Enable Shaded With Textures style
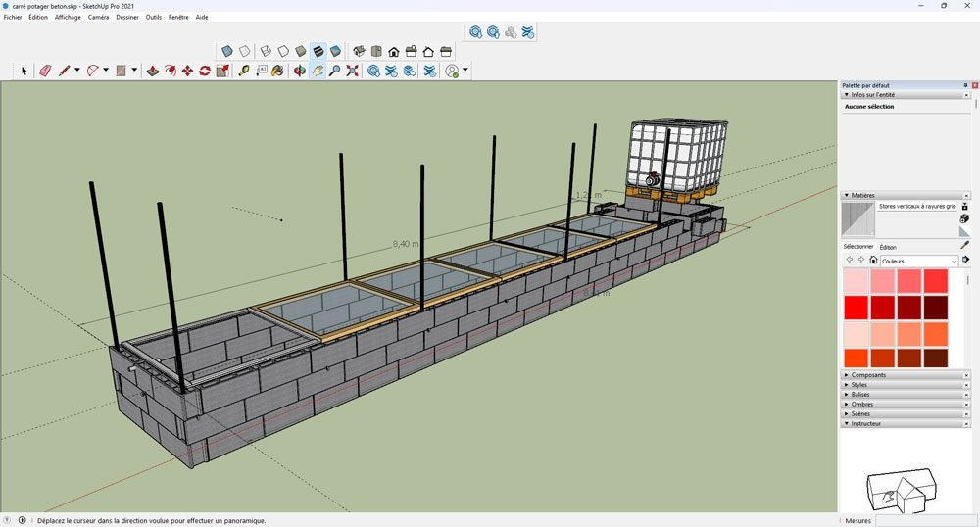980x527 pixels. 318,51
